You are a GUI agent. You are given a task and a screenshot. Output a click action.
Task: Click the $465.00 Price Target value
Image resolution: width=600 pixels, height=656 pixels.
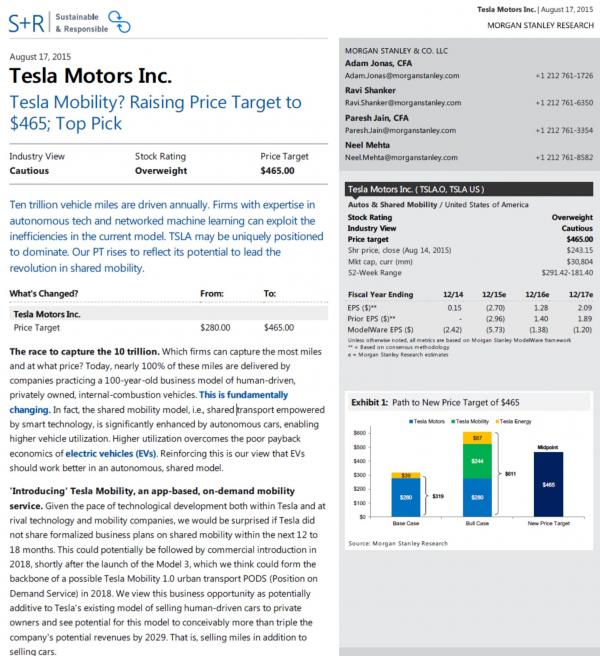pos(277,171)
